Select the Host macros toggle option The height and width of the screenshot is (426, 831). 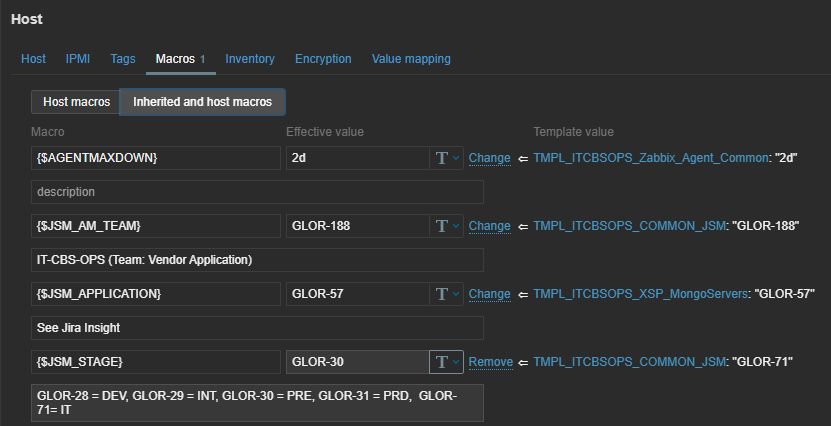[x=76, y=102]
